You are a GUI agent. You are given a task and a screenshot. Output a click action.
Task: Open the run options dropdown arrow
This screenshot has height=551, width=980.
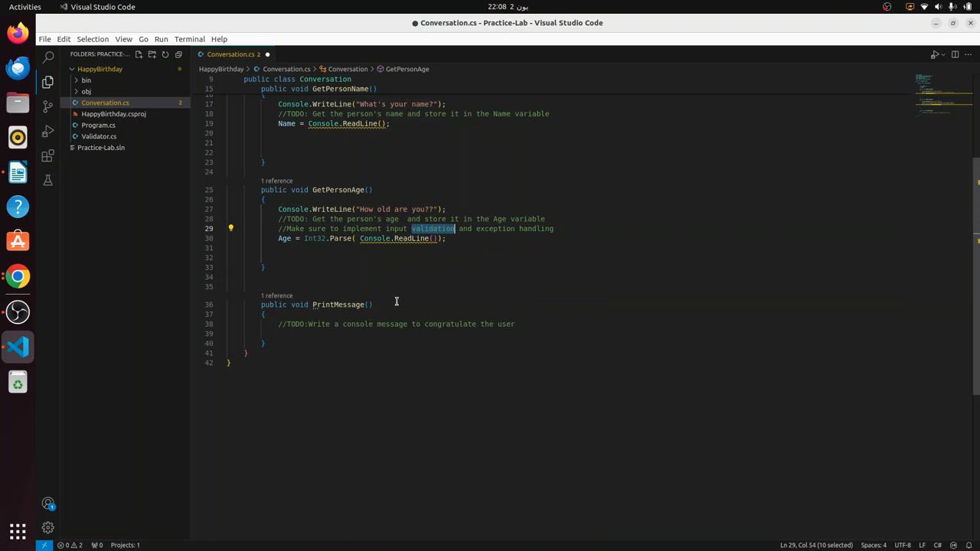coord(942,54)
